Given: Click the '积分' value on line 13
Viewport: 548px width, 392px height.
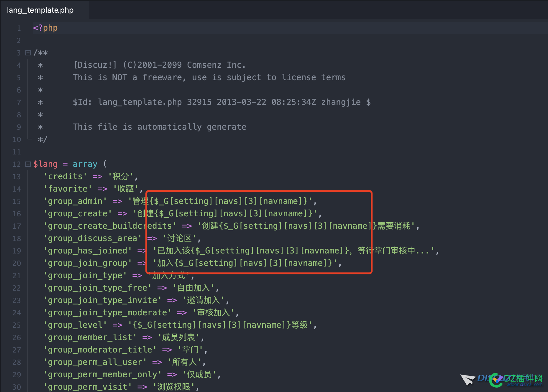Looking at the screenshot, I should click(121, 176).
